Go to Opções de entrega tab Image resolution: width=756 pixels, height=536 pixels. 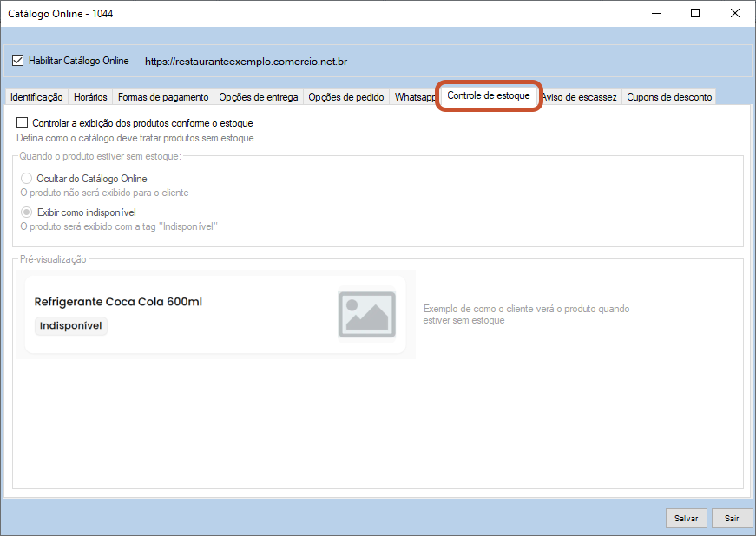coord(259,97)
